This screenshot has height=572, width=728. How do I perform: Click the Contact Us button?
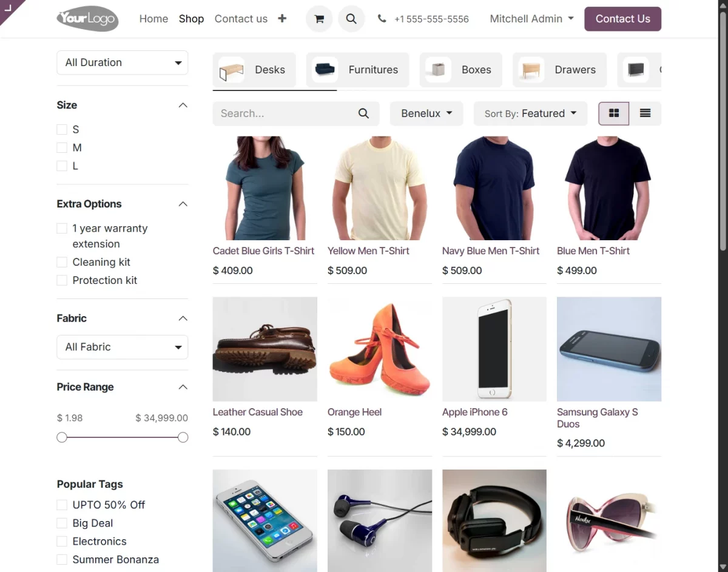[622, 19]
